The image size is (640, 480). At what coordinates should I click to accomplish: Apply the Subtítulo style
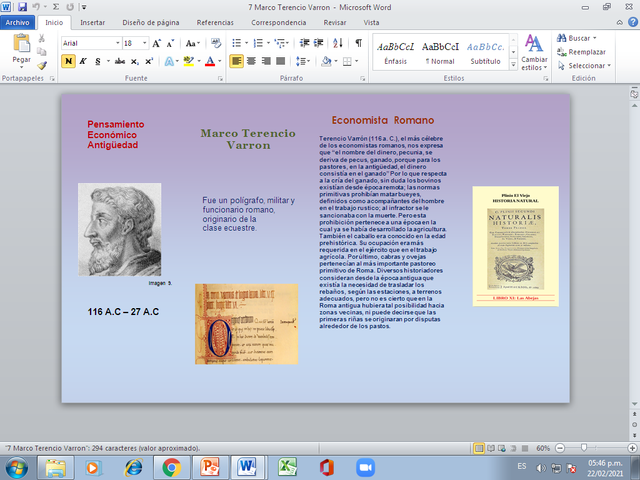[x=485, y=53]
